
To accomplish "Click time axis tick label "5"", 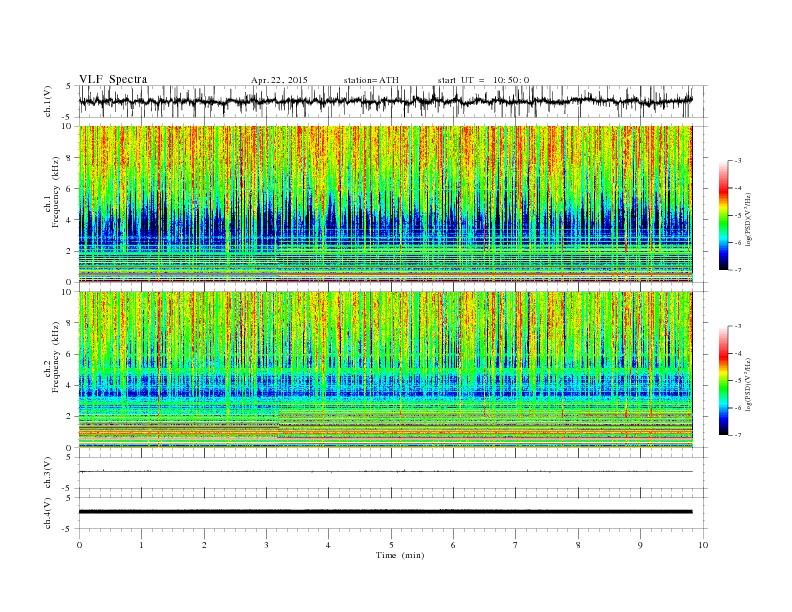I will [x=391, y=545].
